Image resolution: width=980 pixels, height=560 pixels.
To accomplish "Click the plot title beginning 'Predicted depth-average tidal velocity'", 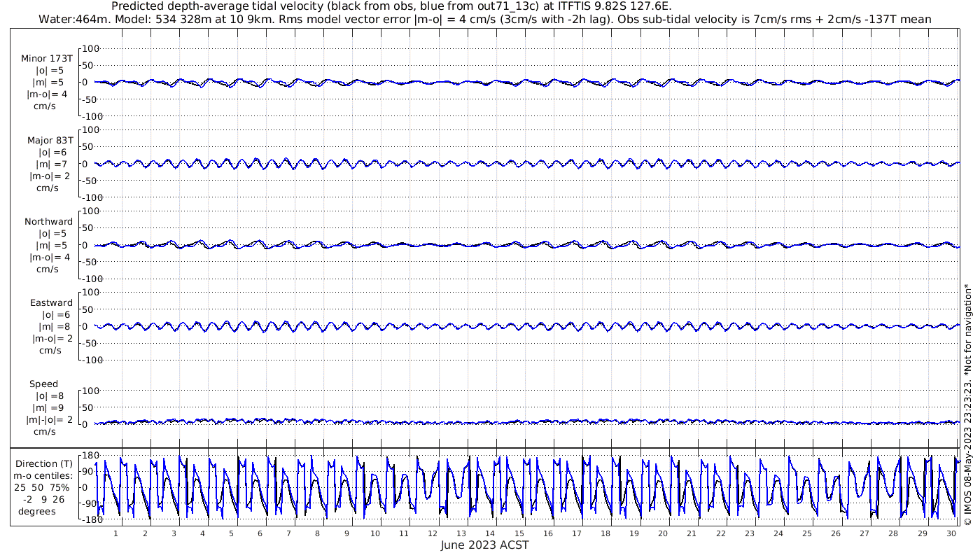I will click(391, 6).
